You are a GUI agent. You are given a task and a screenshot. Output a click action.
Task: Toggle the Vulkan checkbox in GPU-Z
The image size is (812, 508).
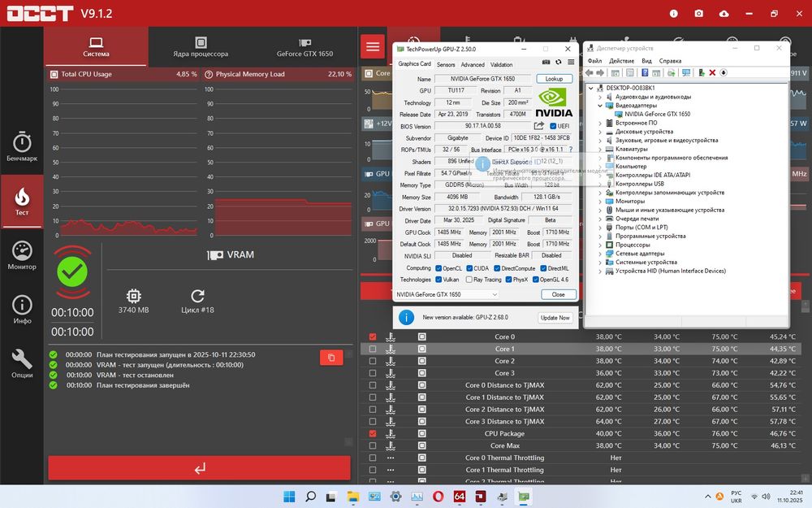pyautogui.click(x=438, y=280)
